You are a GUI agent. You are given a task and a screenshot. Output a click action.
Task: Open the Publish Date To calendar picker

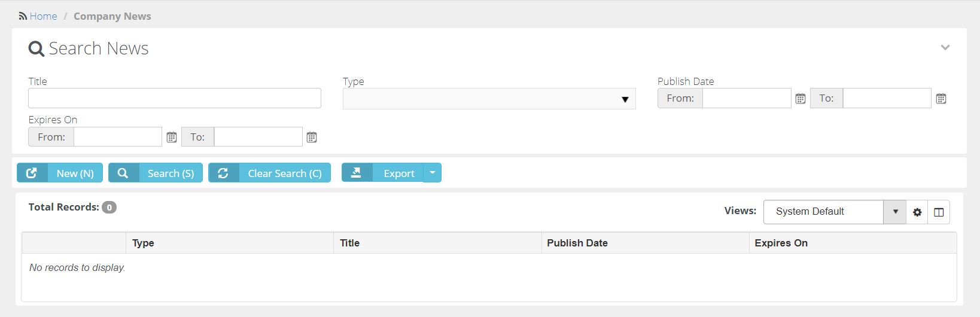tap(941, 99)
